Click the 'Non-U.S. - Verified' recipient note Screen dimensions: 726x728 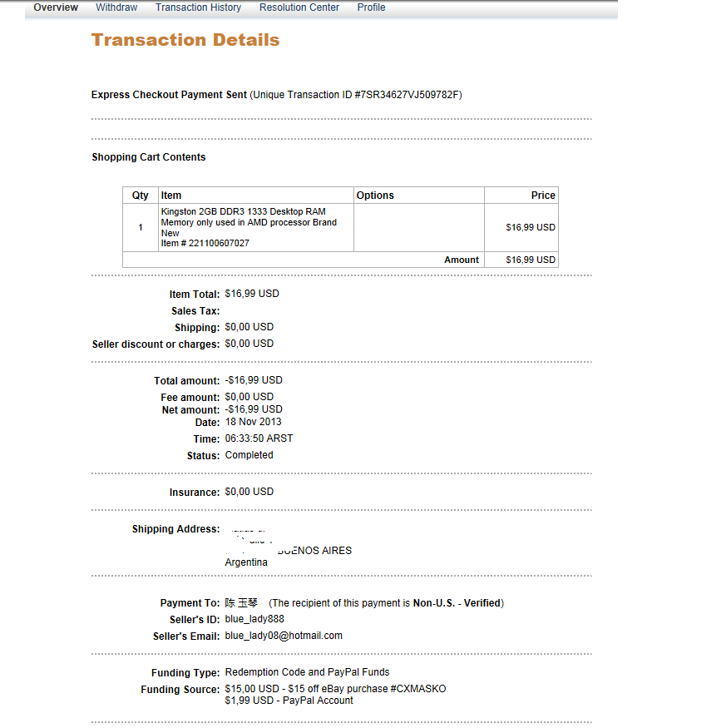point(457,603)
